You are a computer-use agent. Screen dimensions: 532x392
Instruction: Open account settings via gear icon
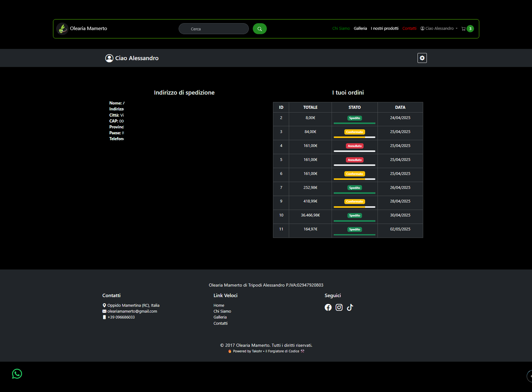(422, 58)
